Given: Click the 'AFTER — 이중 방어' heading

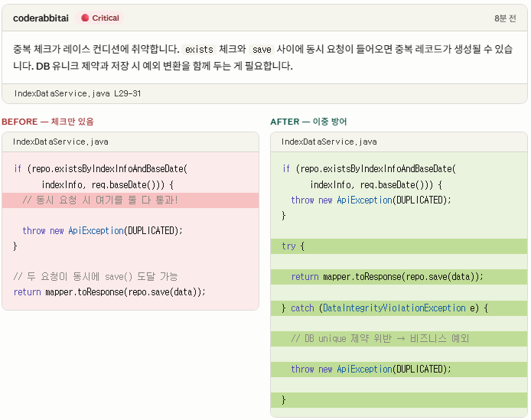Looking at the screenshot, I should [308, 122].
